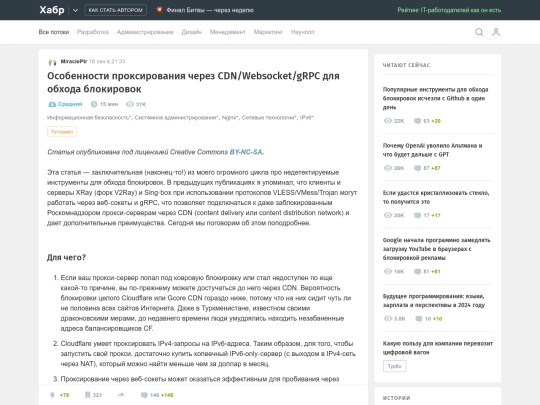Open the Финал Битвы — через неделю banner
Viewport: 540px width, 405px height.
point(210,10)
